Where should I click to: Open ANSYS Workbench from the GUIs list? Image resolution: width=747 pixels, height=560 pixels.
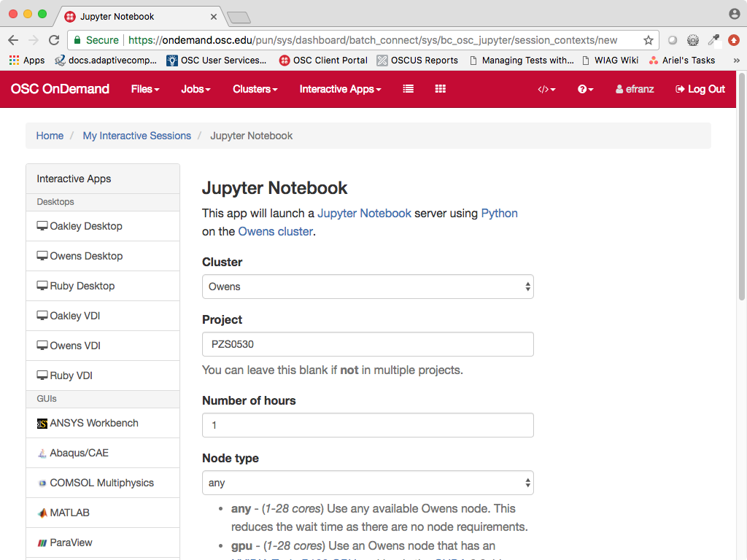click(x=103, y=424)
